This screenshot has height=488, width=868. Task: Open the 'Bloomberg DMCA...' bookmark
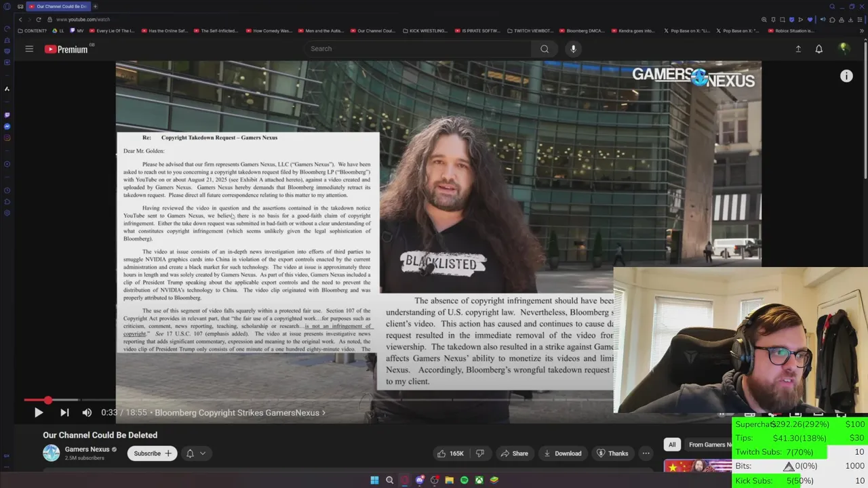coord(582,30)
